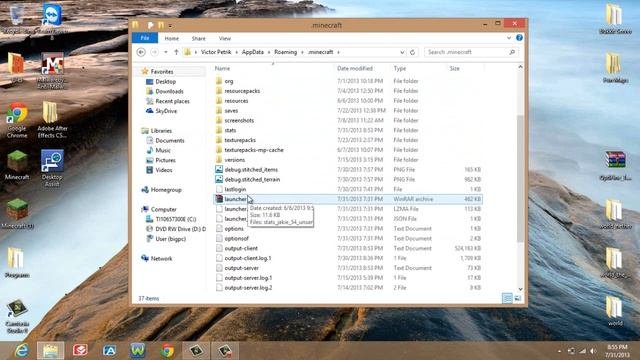Image resolution: width=640 pixels, height=360 pixels.
Task: Open recent locations dropdown arrow
Action: click(x=166, y=52)
